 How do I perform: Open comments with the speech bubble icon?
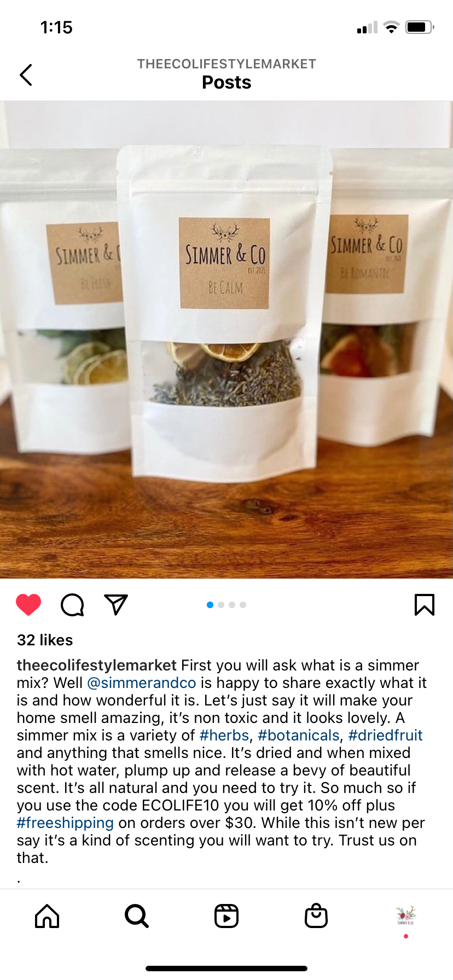point(72,605)
